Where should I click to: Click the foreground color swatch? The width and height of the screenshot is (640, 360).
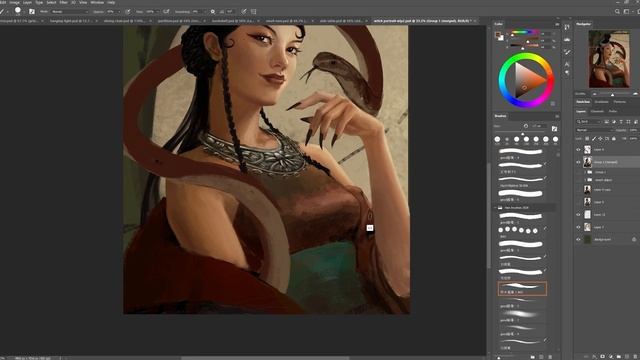498,35
